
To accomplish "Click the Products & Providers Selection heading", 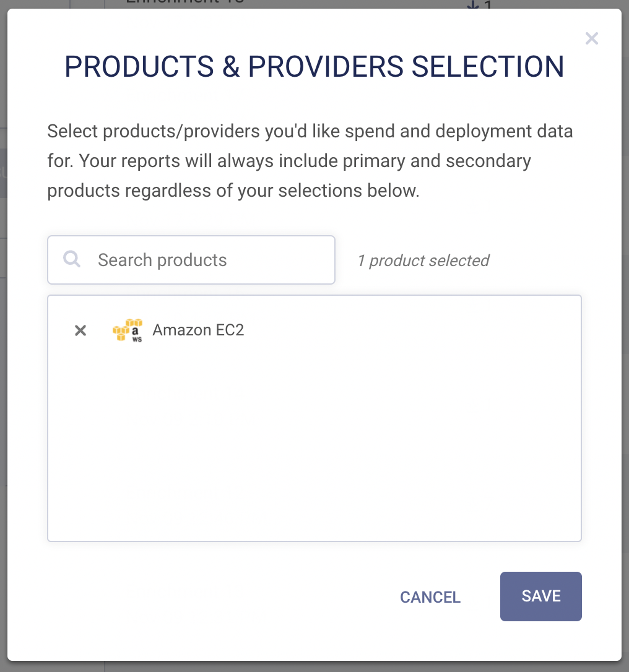I will point(314,67).
